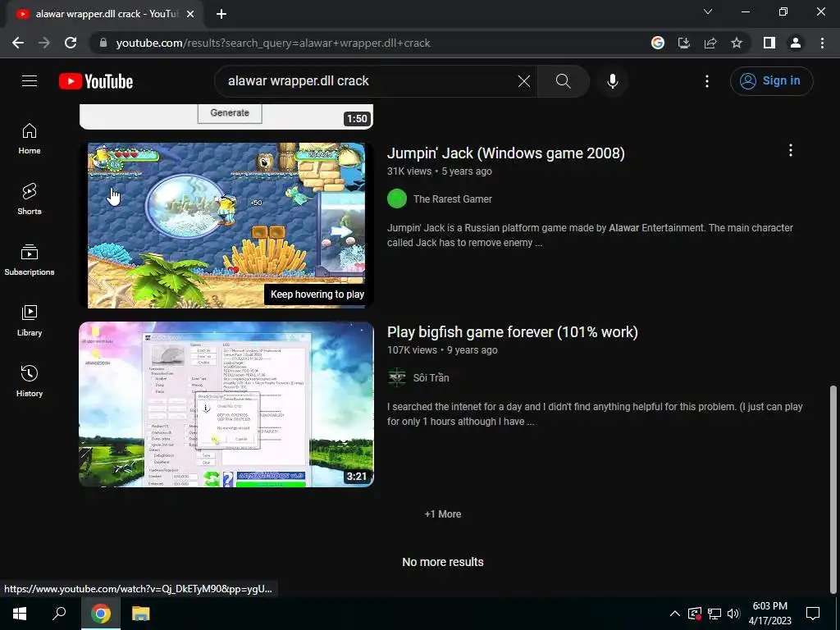
Task: Open volume control in tray
Action: point(733,614)
